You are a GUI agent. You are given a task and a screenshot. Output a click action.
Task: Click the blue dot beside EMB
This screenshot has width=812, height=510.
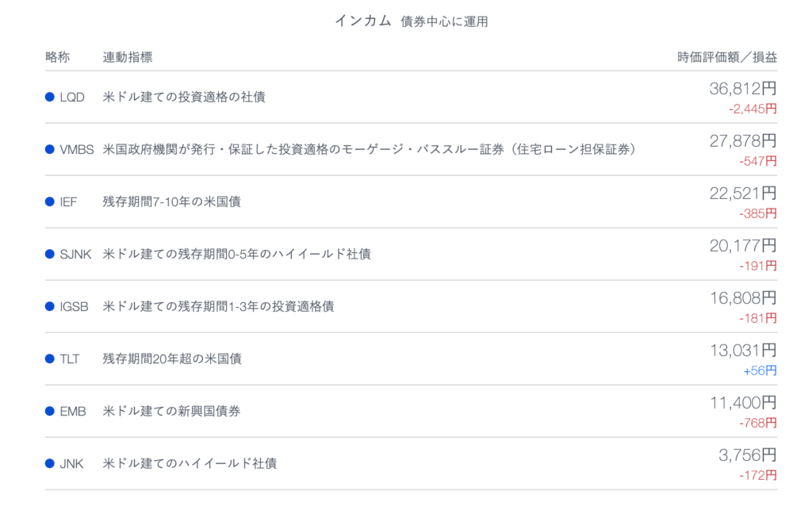(50, 411)
